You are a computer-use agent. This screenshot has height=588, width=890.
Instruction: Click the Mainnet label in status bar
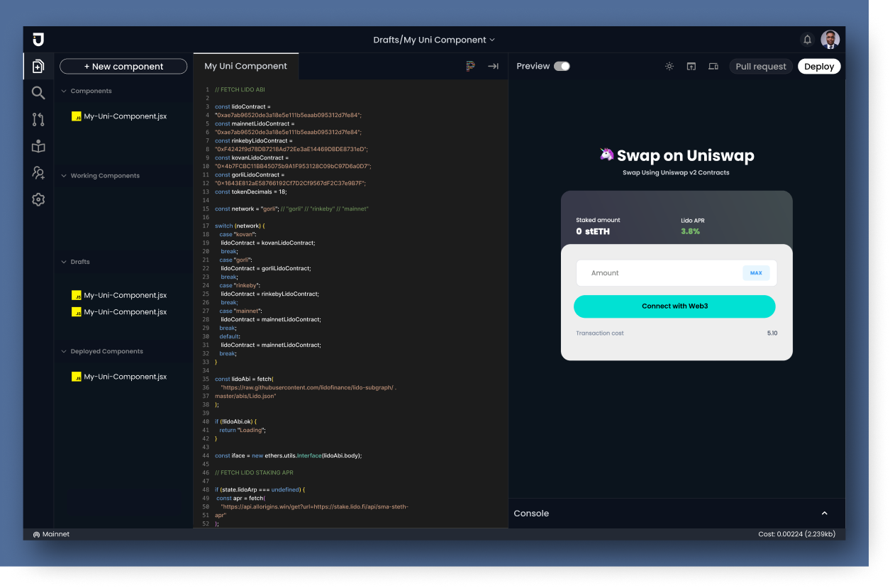56,534
